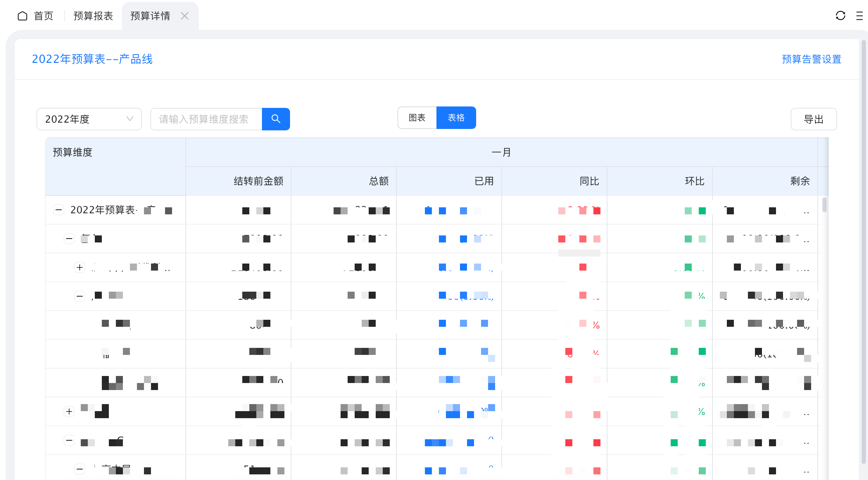Screen dimensions: 868x480
Task: Open 预算告警设置 link
Action: click(811, 59)
